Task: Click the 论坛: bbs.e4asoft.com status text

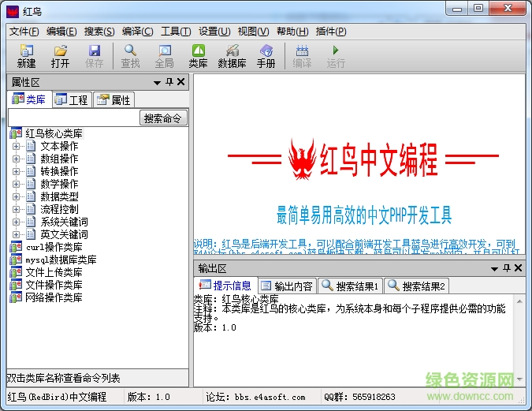Action: pos(255,397)
